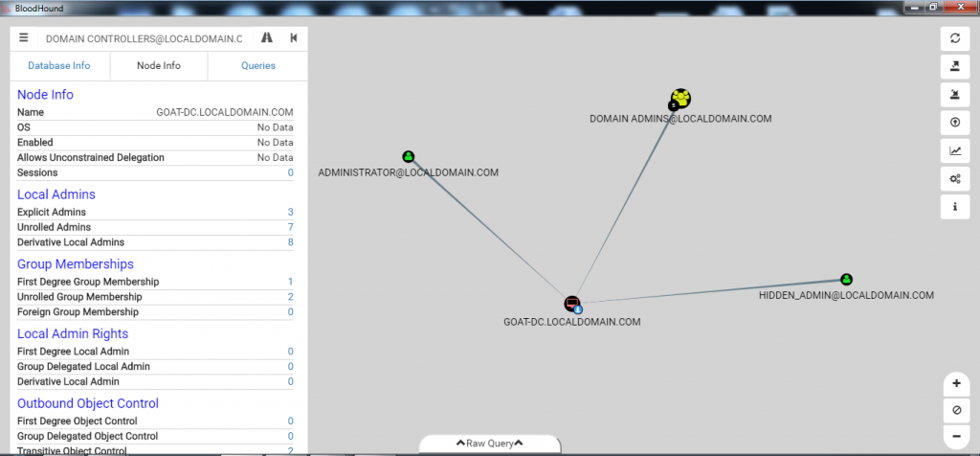Open the About info icon
Viewport: 980px width, 456px height.
pos(954,206)
